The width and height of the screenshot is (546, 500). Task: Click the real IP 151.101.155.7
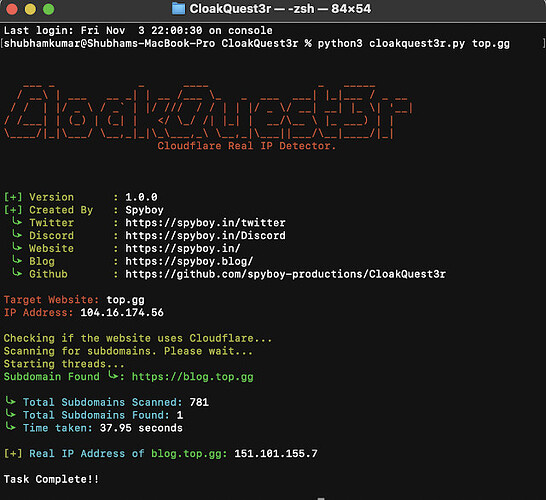276,454
